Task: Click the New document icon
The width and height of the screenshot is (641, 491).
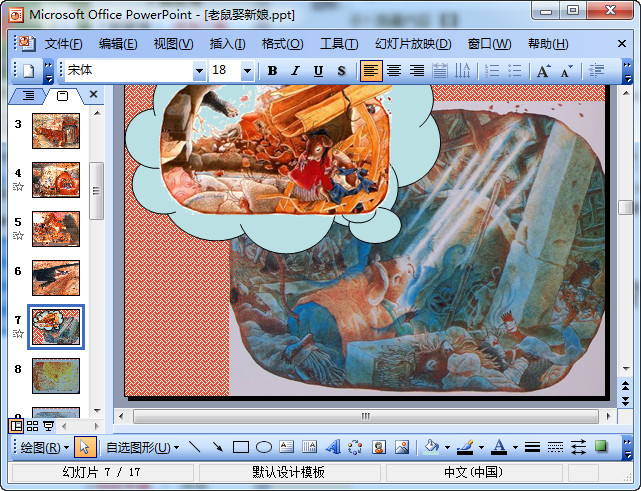Action: pyautogui.click(x=28, y=71)
